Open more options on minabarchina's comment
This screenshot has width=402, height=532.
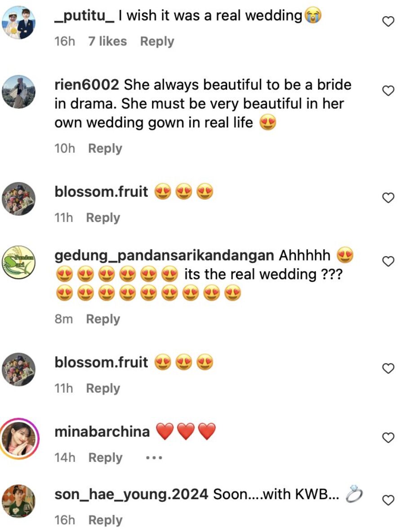point(154,458)
